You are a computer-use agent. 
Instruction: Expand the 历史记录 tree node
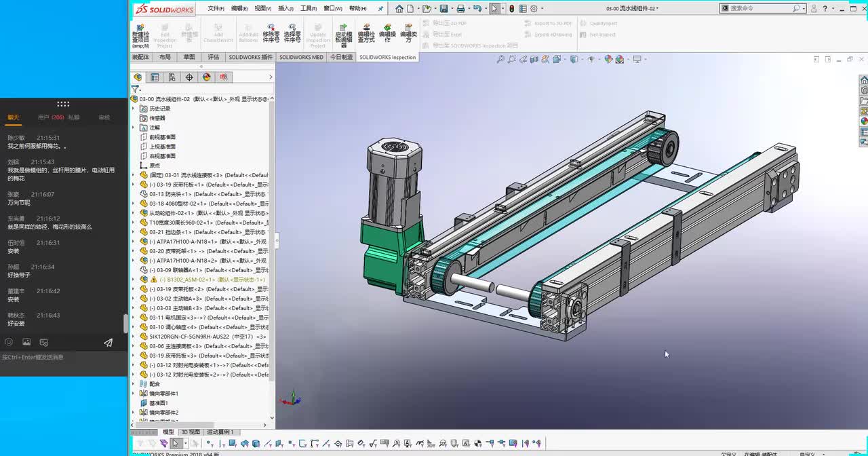(134, 109)
